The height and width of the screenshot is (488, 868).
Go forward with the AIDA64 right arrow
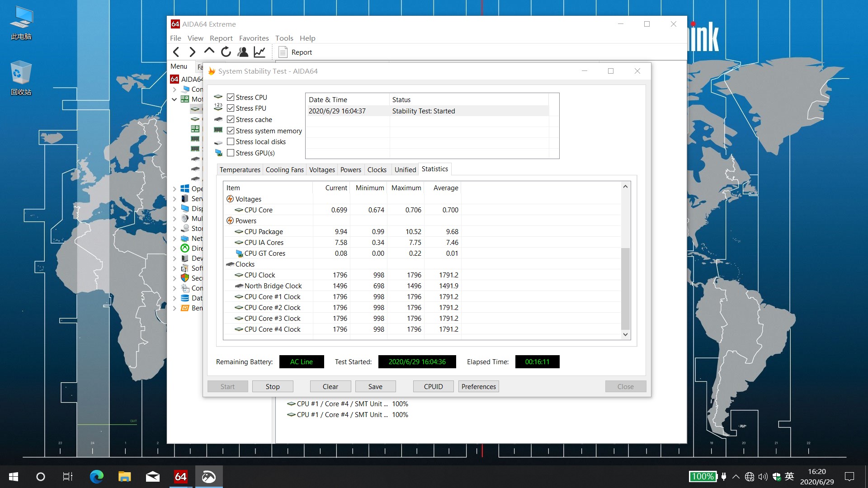tap(193, 52)
